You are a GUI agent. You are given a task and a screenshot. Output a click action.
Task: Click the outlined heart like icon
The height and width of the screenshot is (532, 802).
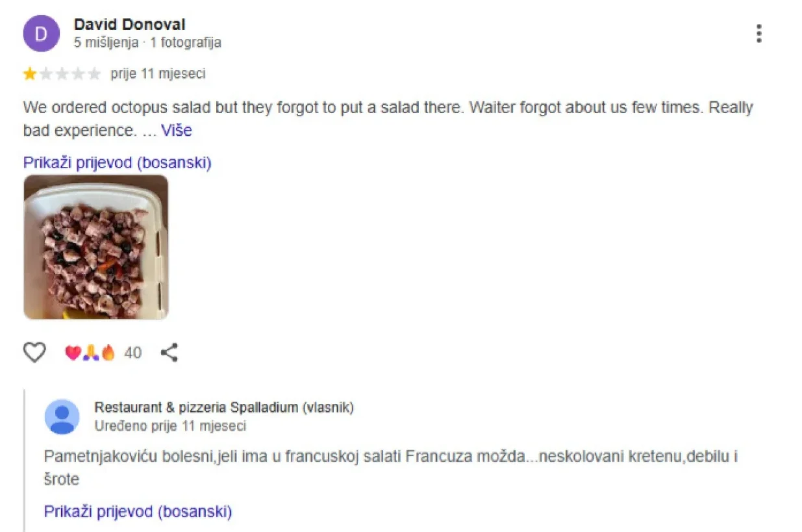[34, 353]
